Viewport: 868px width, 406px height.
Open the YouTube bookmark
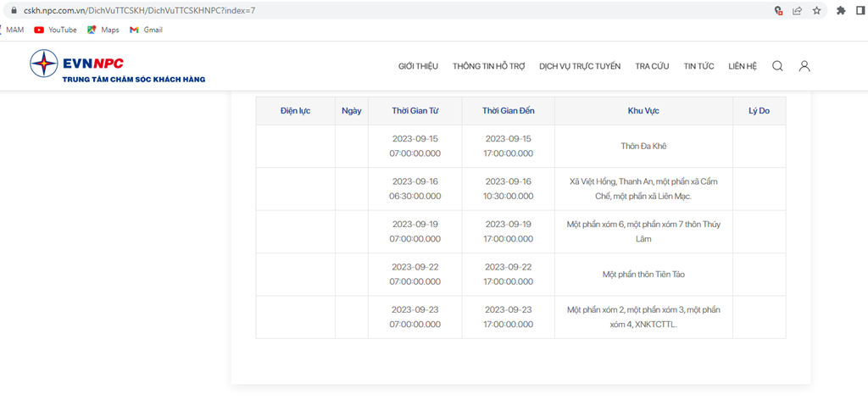pos(55,30)
